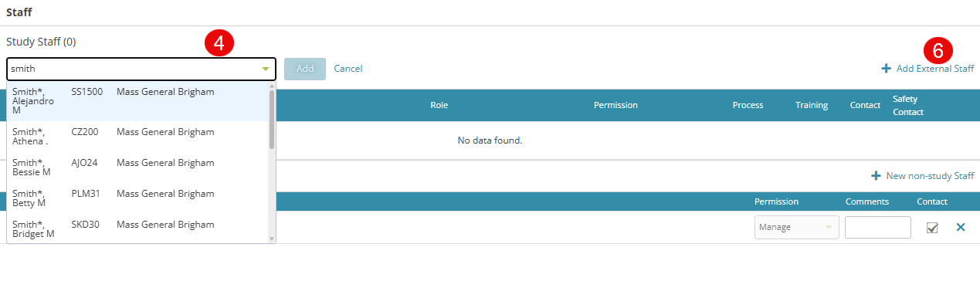Click the staff search field containing smith

click(141, 69)
